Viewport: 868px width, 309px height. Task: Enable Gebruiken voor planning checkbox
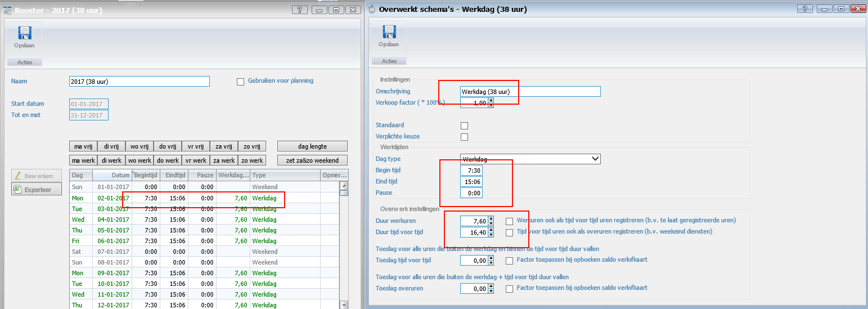(241, 82)
